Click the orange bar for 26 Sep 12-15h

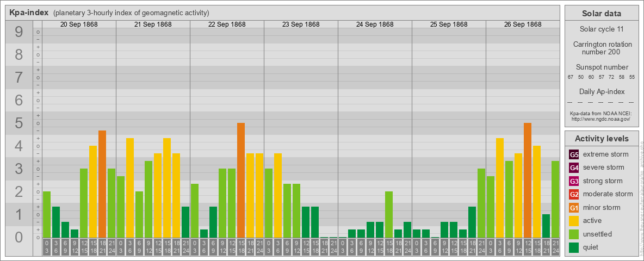tap(528, 180)
